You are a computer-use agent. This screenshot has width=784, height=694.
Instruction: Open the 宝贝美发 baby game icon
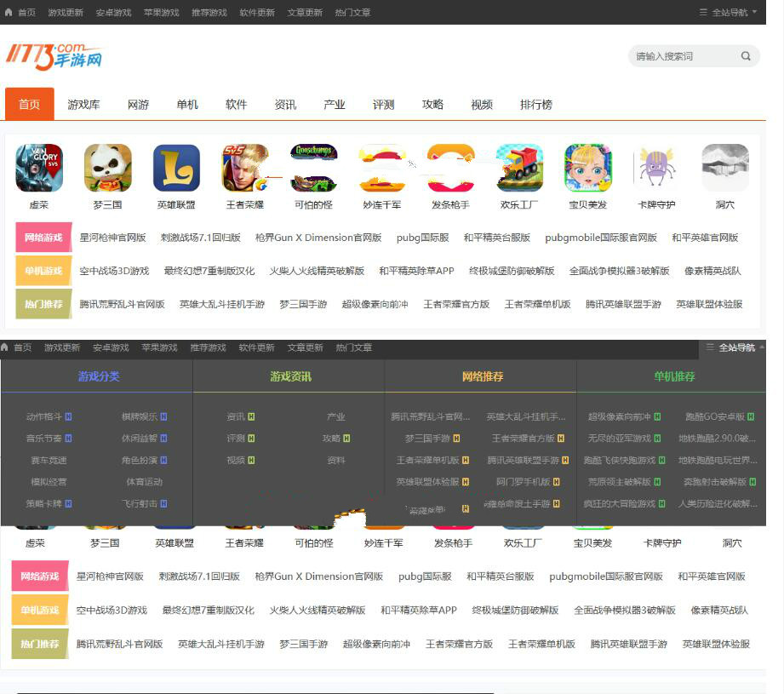point(588,168)
